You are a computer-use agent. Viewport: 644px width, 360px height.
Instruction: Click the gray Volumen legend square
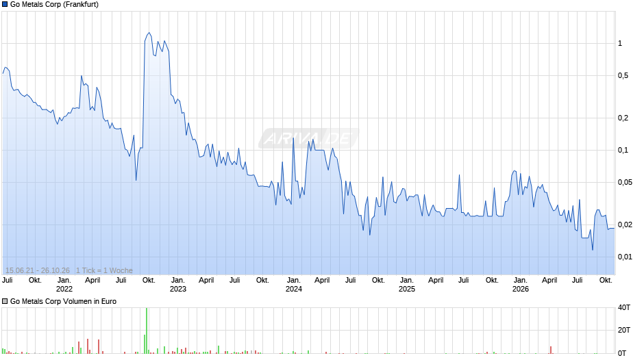coord(5,301)
